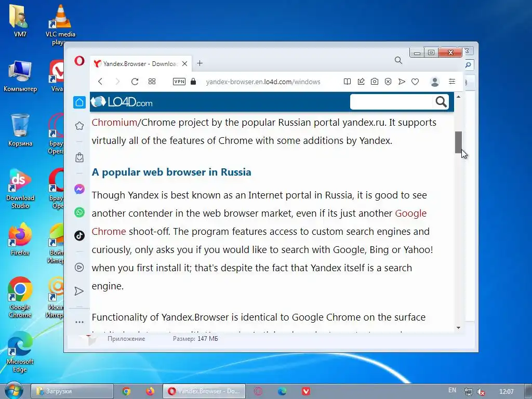Viewport: 532px width, 399px height.
Task: Open sidebar Home start page icon
Action: (x=79, y=102)
